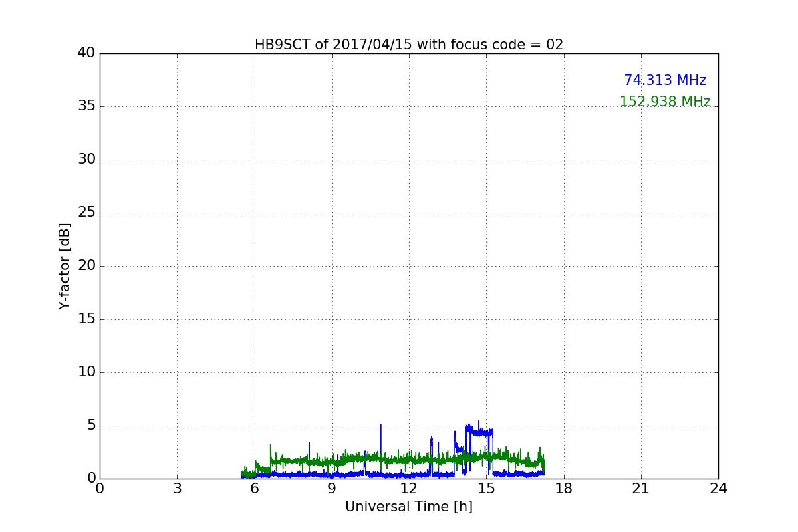Screen dimensions: 798x532
Task: Click the Universal Time [h] axis label
Action: [x=409, y=507]
